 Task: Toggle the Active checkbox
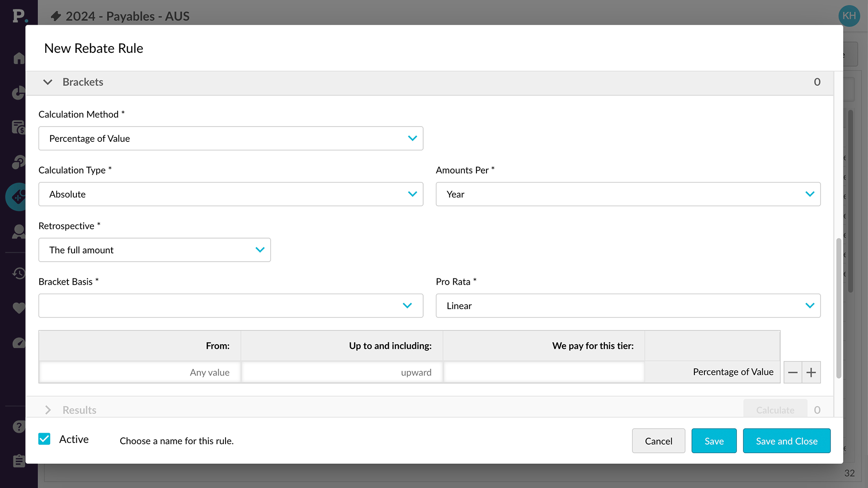pos(44,439)
